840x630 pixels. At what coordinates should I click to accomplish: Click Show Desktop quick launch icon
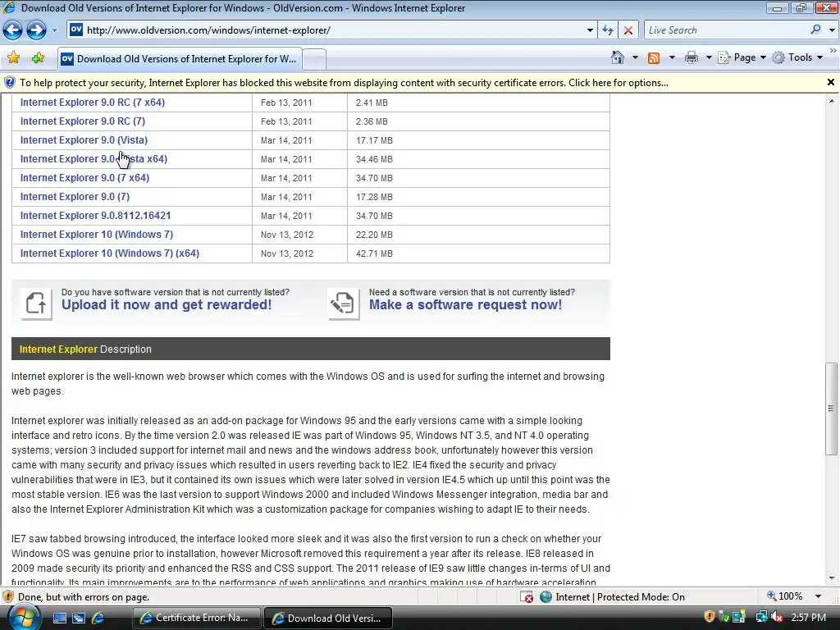click(x=59, y=619)
